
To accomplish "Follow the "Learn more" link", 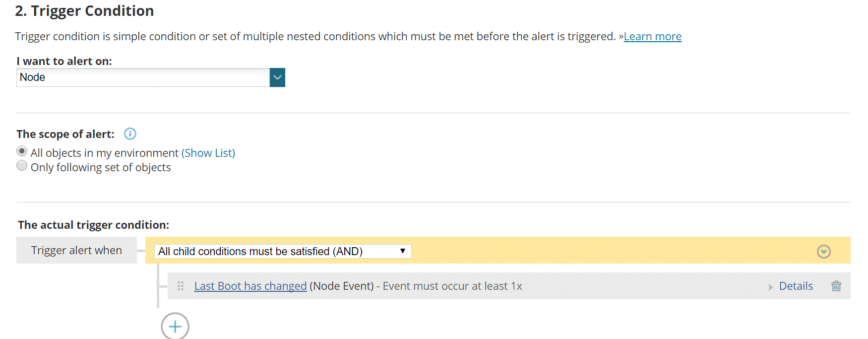I will pos(652,36).
